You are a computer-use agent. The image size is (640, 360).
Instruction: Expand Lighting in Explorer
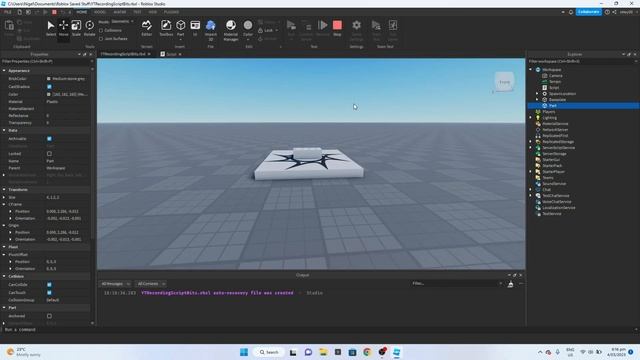coord(531,118)
